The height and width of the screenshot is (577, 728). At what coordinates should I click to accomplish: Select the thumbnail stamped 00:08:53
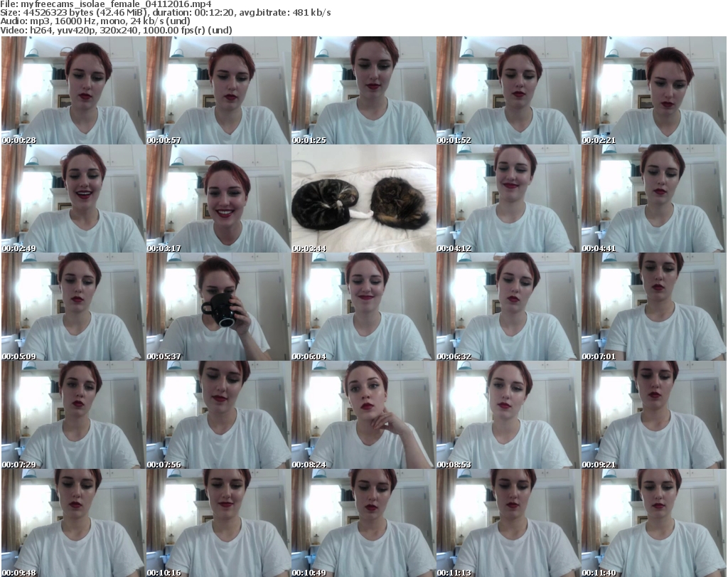(x=508, y=415)
